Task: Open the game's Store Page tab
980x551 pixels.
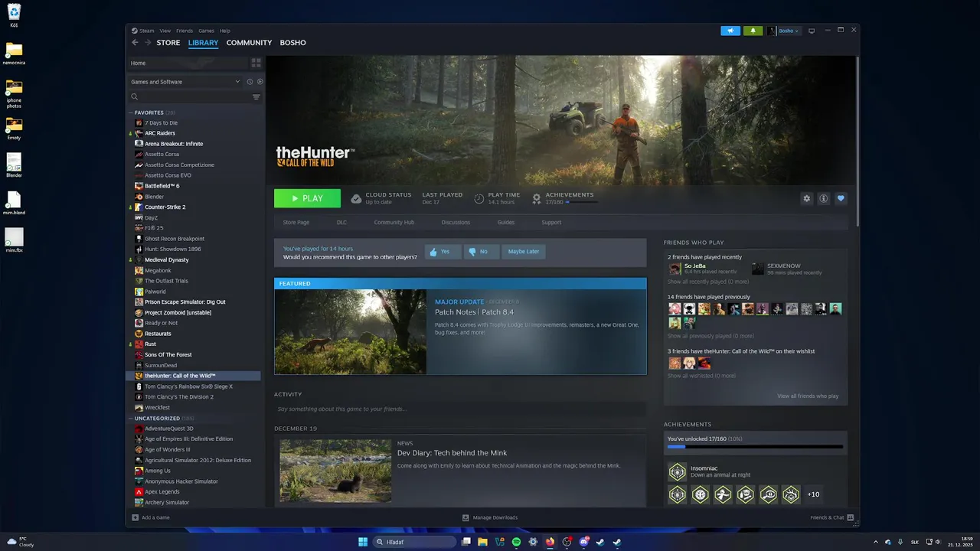Action: click(x=296, y=223)
